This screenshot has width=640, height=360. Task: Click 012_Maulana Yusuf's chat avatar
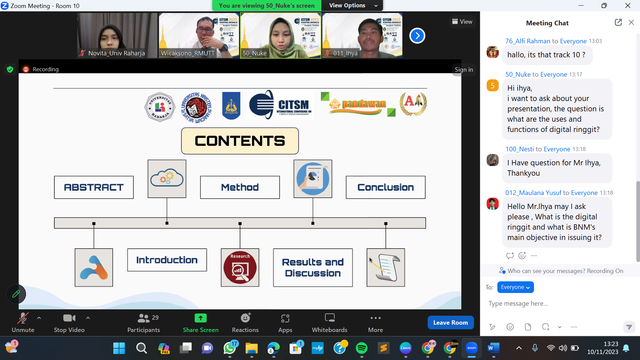(x=493, y=203)
